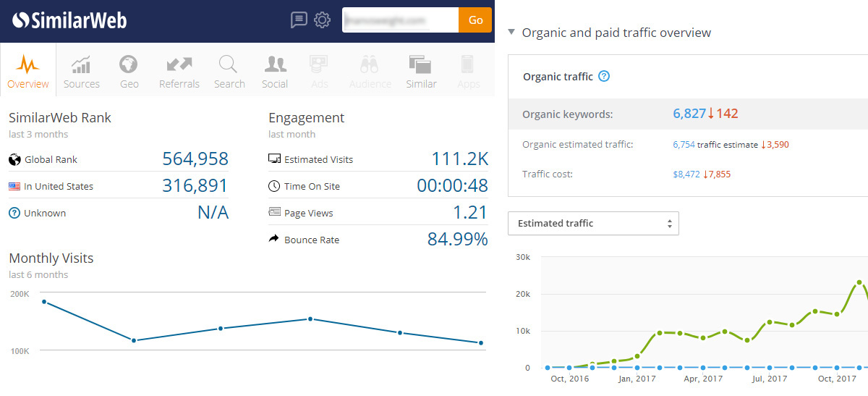This screenshot has height=396, width=868.
Task: Focus the domain search input field
Action: (401, 20)
